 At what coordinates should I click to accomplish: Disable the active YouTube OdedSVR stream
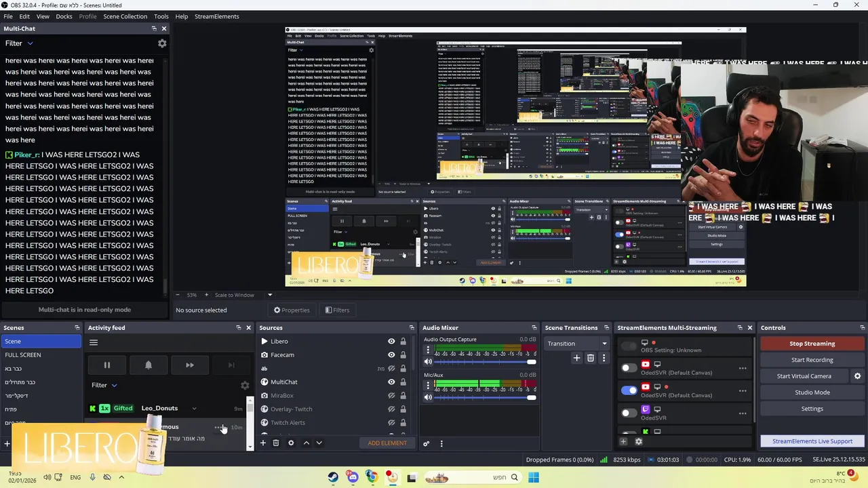tap(629, 390)
